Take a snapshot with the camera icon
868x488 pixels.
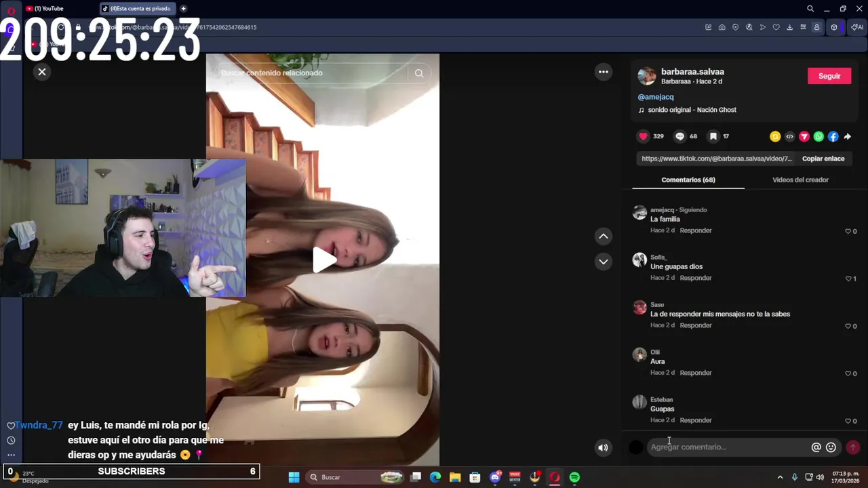pos(722,27)
